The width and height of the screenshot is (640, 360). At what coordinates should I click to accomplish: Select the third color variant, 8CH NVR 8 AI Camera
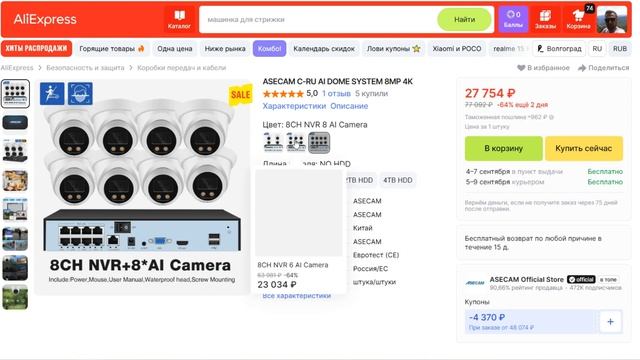coord(319,142)
